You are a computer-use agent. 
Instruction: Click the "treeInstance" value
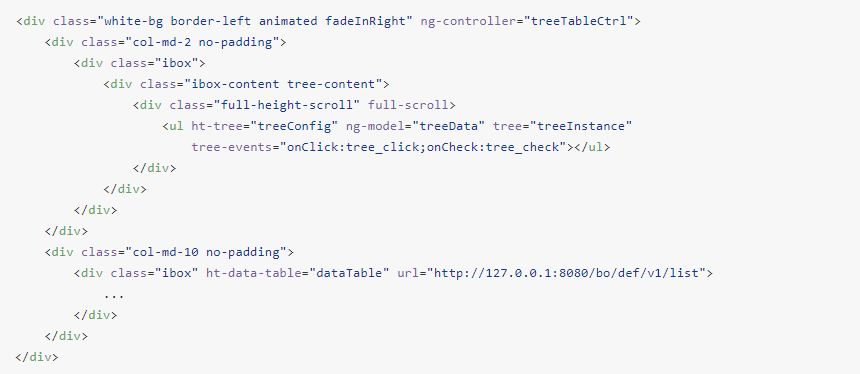point(581,126)
